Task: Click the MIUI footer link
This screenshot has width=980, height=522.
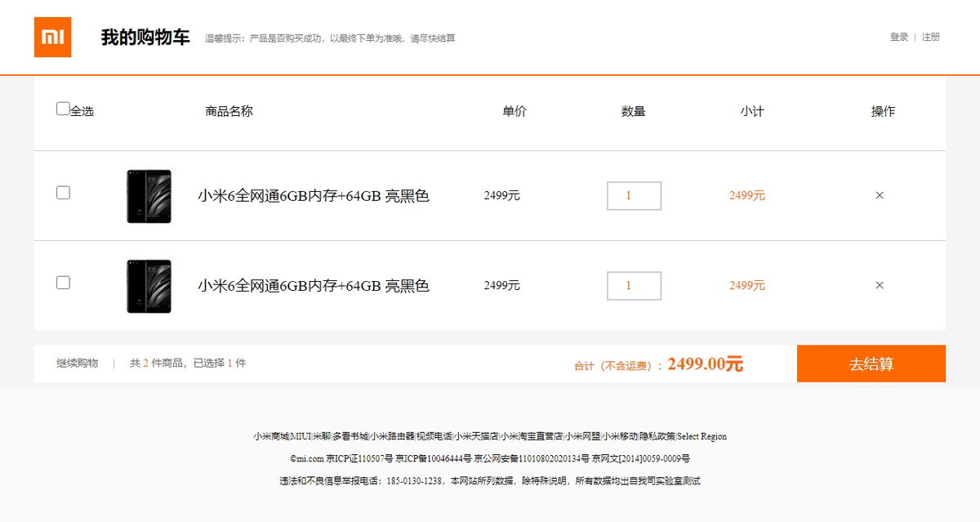Action: [x=301, y=436]
